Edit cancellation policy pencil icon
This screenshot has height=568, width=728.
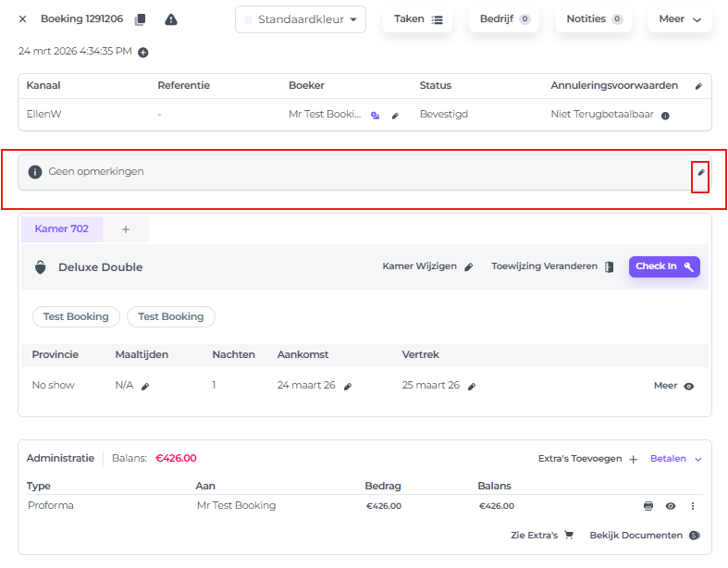click(698, 86)
